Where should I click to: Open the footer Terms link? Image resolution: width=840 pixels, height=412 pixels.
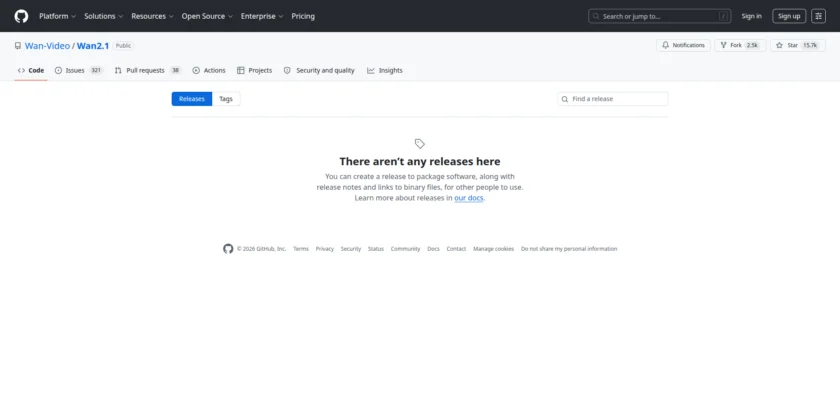[x=301, y=249]
